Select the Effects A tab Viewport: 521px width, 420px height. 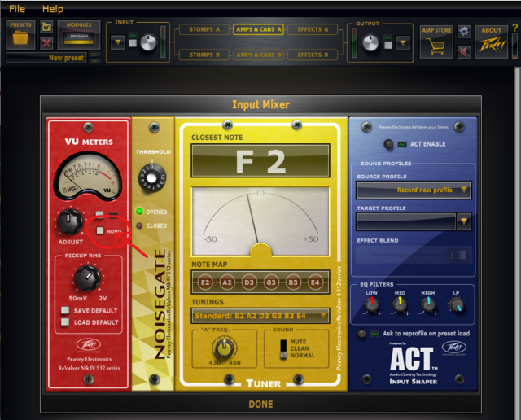(x=313, y=29)
